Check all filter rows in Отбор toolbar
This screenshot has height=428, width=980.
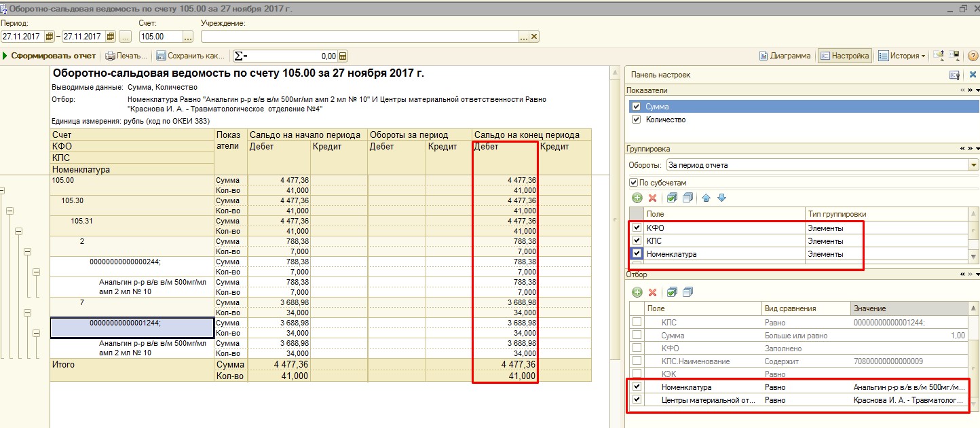[x=672, y=292]
